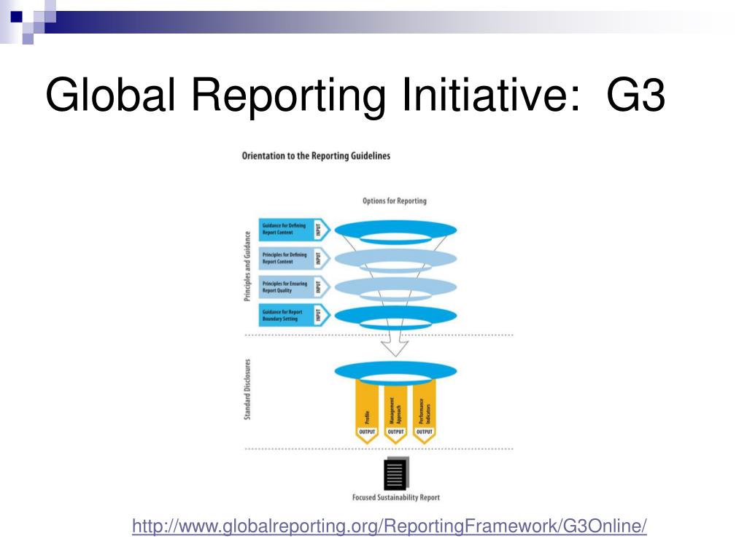Click the INPUT arrow beside Guidance for Defining Report Content
Screen dimensions: 747x560
click(x=322, y=230)
